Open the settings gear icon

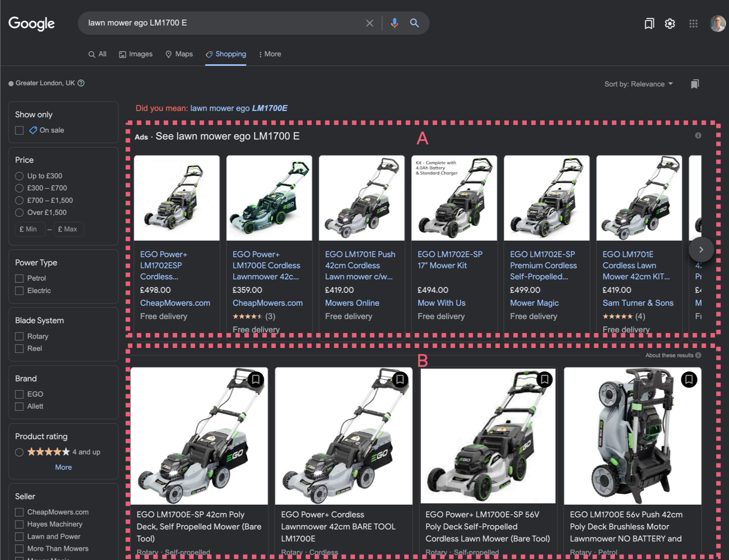pyautogui.click(x=670, y=23)
